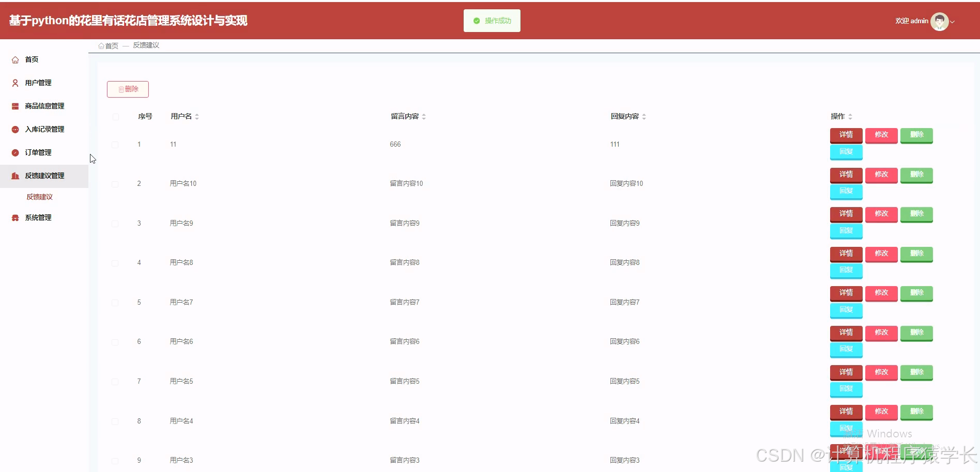
Task: Click the sort arrows on 回复内容 column
Action: pyautogui.click(x=644, y=117)
